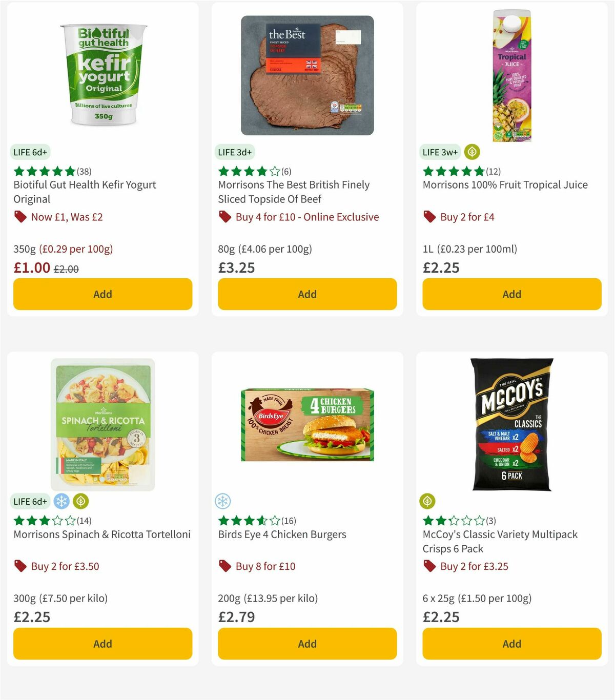This screenshot has height=700, width=615.
Task: Select the Morrisons 100% Fruit Tropical Juice title link
Action: (504, 184)
